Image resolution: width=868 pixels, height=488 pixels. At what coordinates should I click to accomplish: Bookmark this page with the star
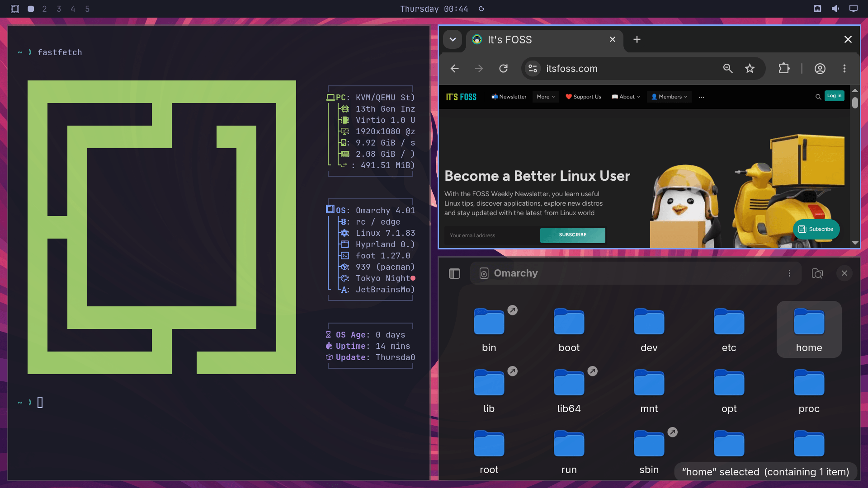(x=750, y=68)
